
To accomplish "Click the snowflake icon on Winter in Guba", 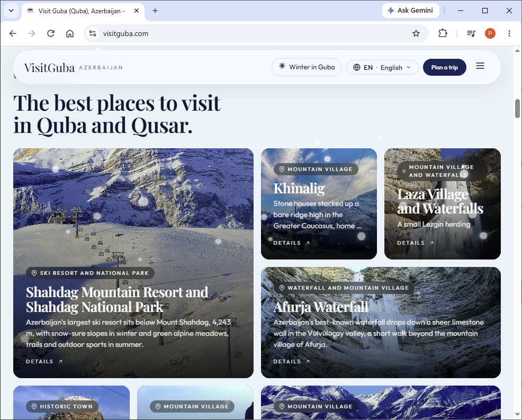I will click(282, 66).
